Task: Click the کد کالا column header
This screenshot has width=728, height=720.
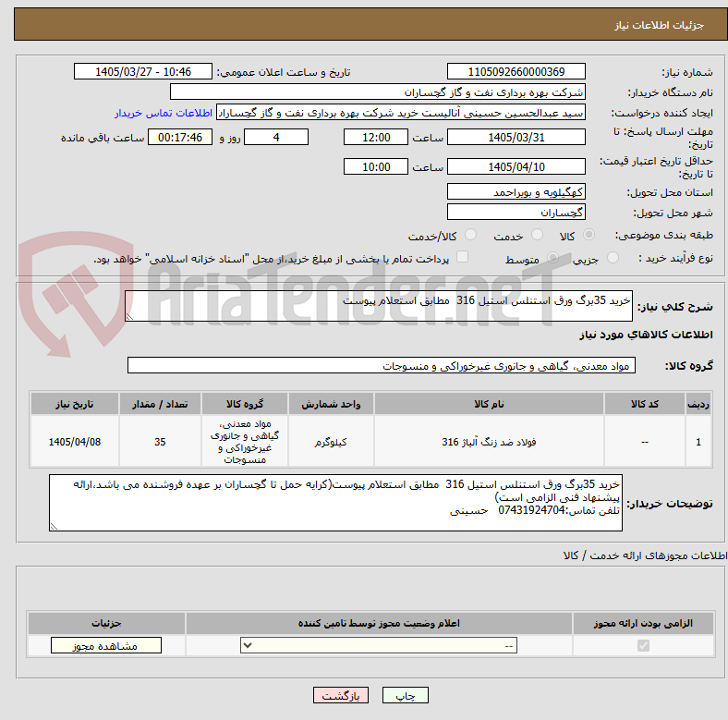Action: 645,404
